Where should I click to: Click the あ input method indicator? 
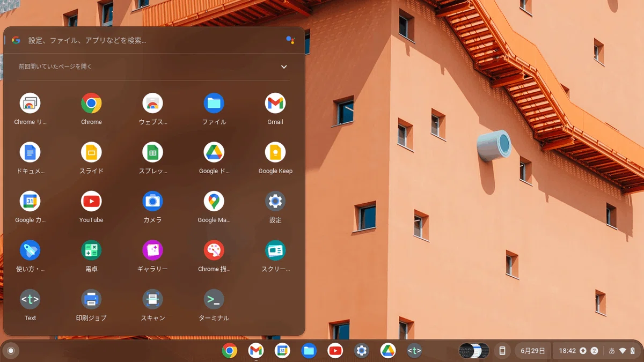tap(612, 351)
